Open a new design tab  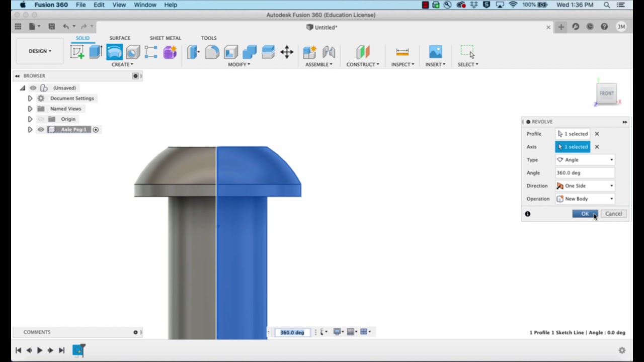(x=561, y=27)
